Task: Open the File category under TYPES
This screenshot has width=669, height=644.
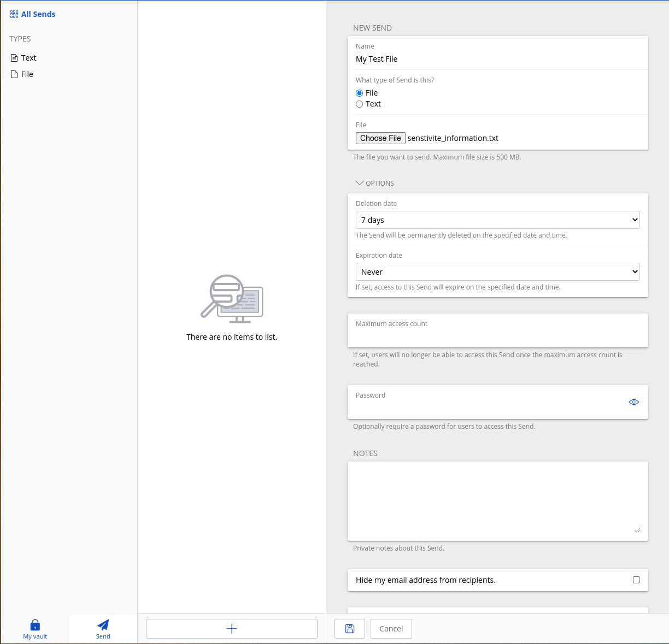Action: 27,74
